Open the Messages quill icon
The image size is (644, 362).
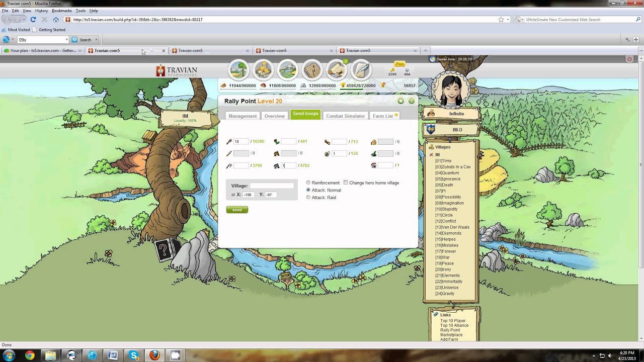(x=361, y=70)
